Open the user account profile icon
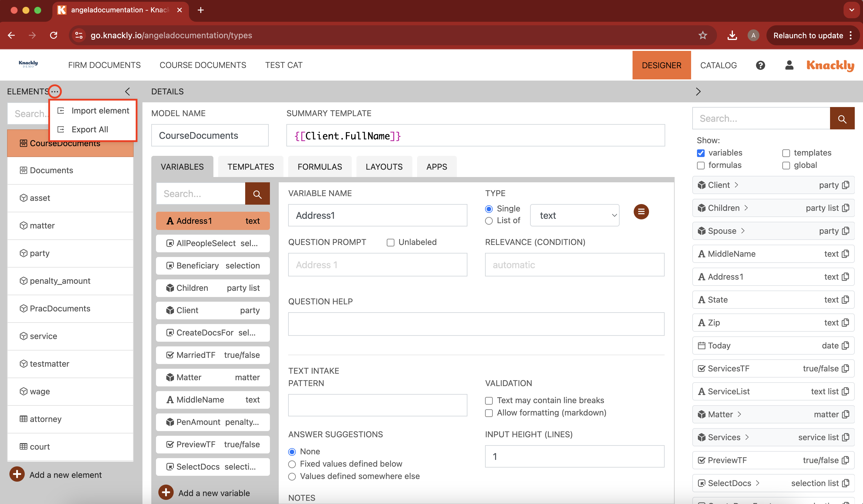Image resolution: width=863 pixels, height=504 pixels. click(x=789, y=65)
